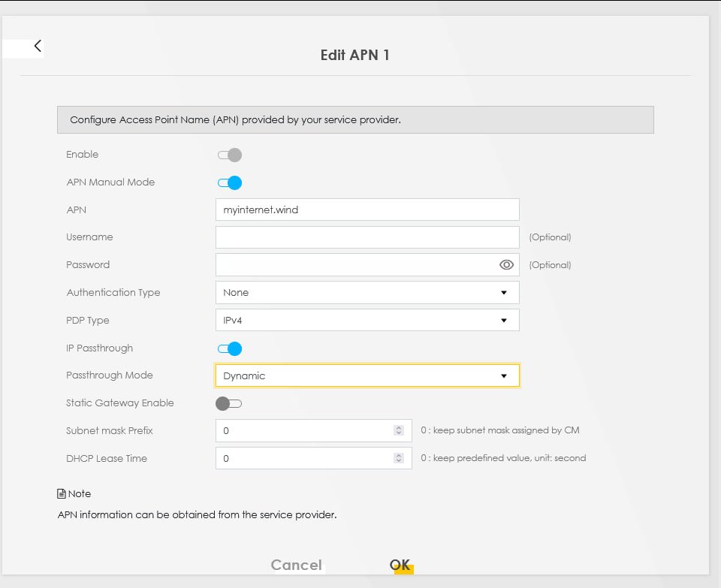Turn off APN Manual Mode switch
721x588 pixels.
tap(230, 182)
